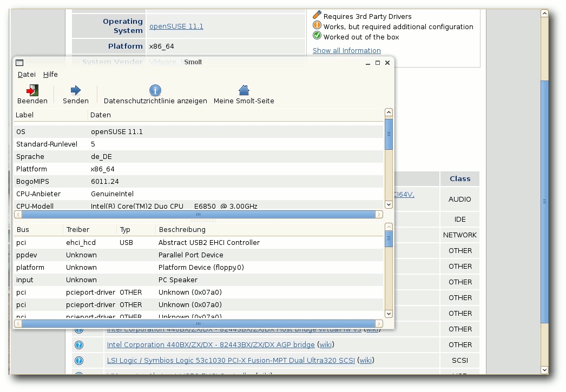The height and width of the screenshot is (392, 566).
Task: Click the Beschreibung column header
Action: [269, 230]
